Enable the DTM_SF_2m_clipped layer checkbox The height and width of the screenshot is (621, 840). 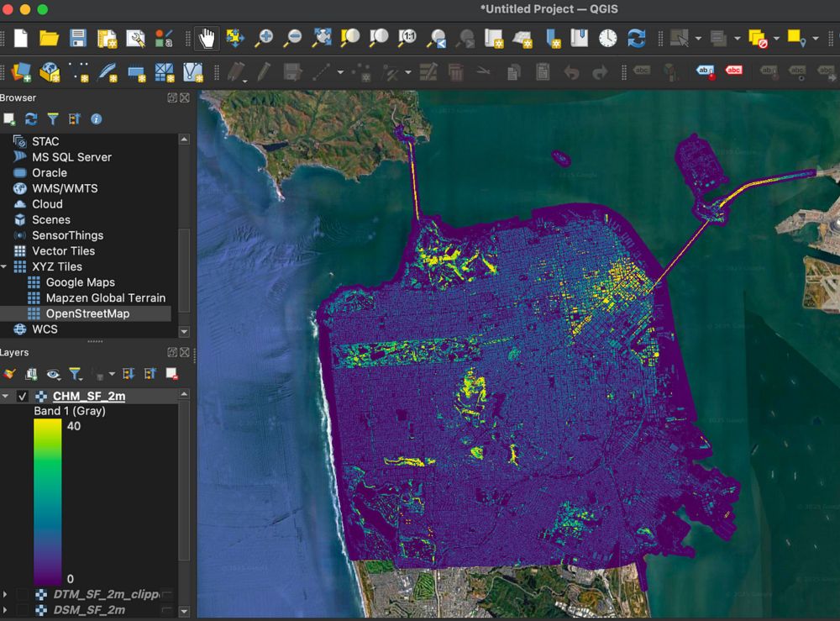23,594
